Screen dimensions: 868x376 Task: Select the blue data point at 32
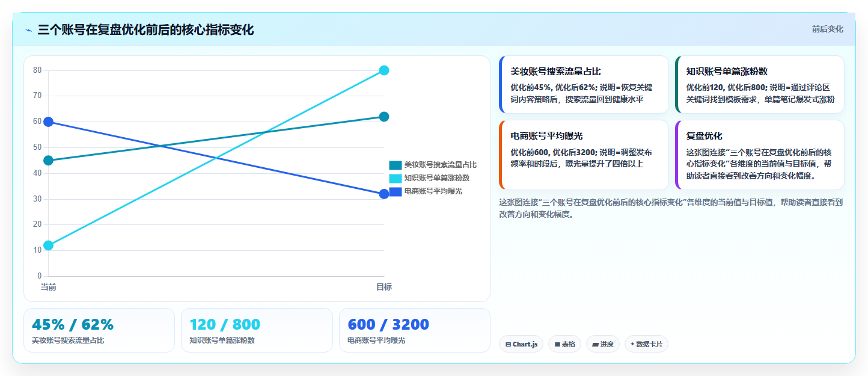(x=384, y=194)
